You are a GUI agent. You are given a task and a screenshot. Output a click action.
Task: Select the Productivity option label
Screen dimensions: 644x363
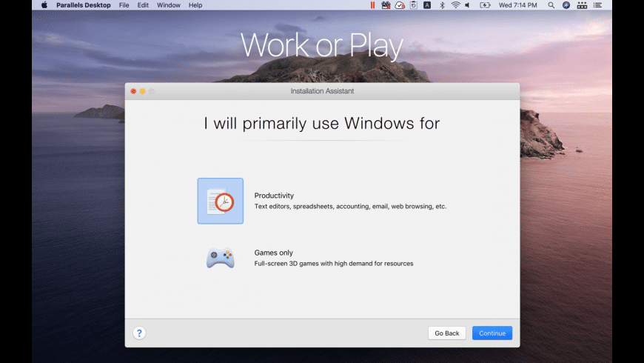click(x=274, y=196)
